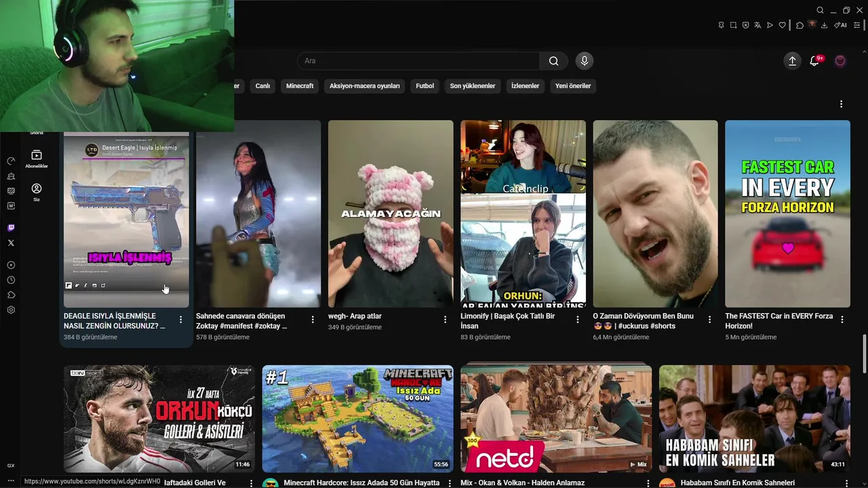Open more options for wegh- Arap atlar

445,319
